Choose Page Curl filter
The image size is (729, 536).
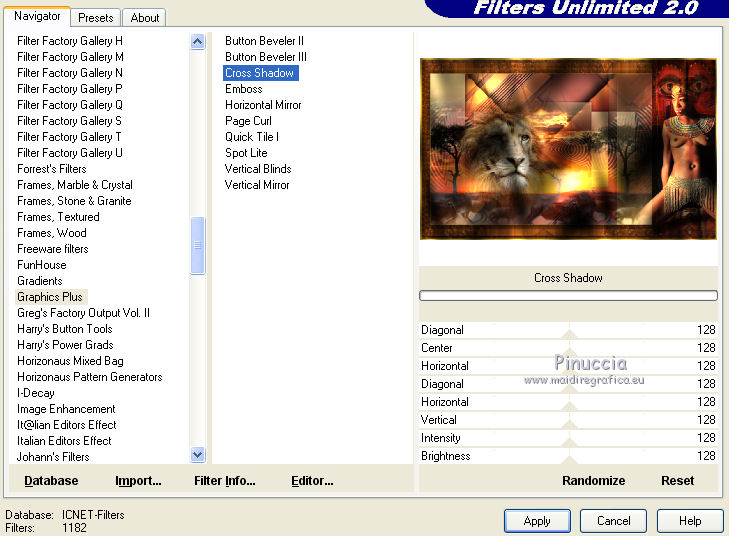tap(248, 121)
